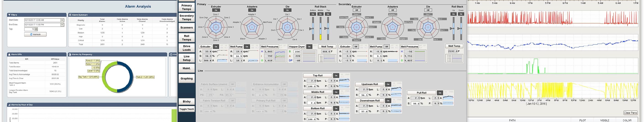Open the End Date dropdown arrow
Viewport: 644px width, 122px height.
pos(62,25)
